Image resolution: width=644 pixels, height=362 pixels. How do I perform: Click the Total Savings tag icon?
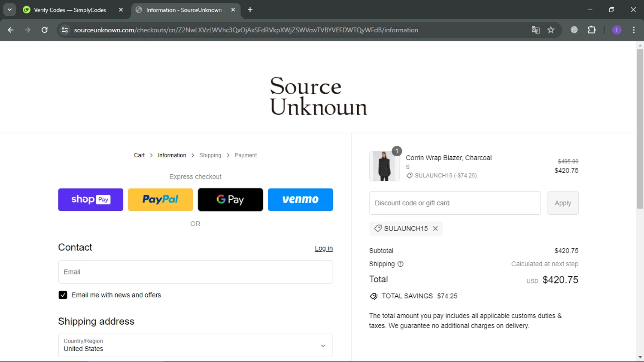tap(374, 296)
